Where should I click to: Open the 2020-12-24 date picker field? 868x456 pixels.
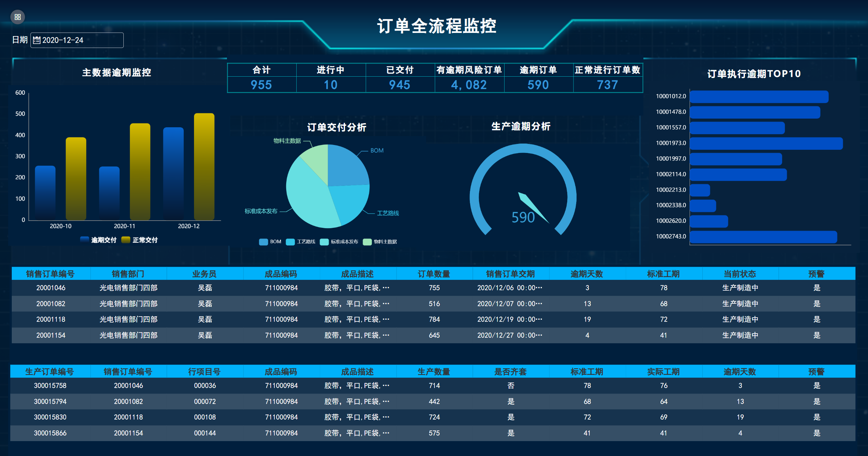(77, 40)
